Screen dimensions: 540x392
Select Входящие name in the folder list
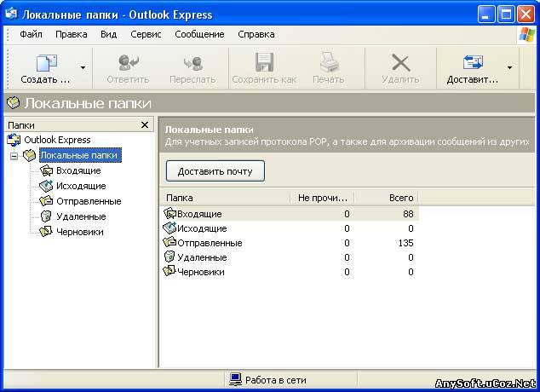tap(199, 214)
